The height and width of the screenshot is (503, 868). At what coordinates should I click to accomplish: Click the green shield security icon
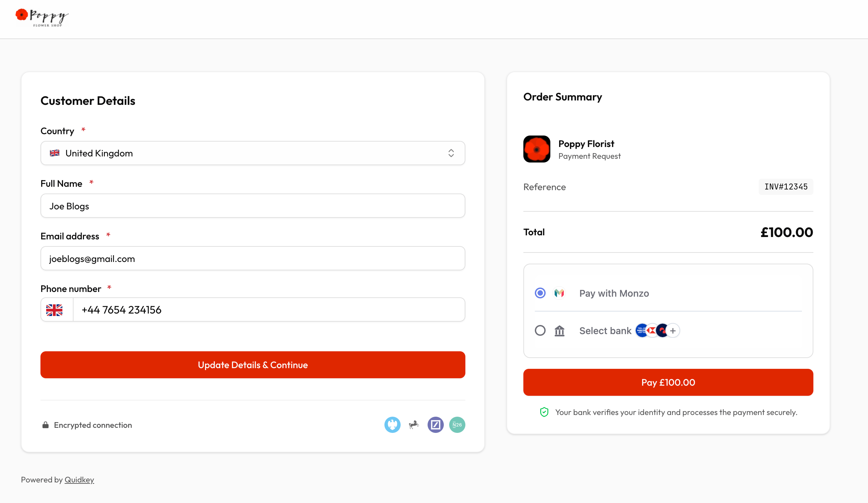point(544,412)
